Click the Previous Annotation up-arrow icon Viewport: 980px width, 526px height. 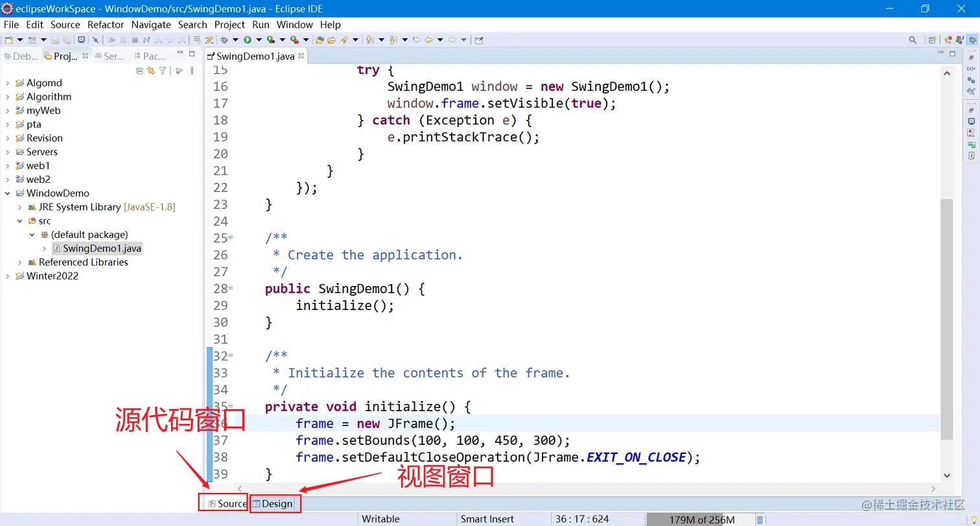(392, 40)
